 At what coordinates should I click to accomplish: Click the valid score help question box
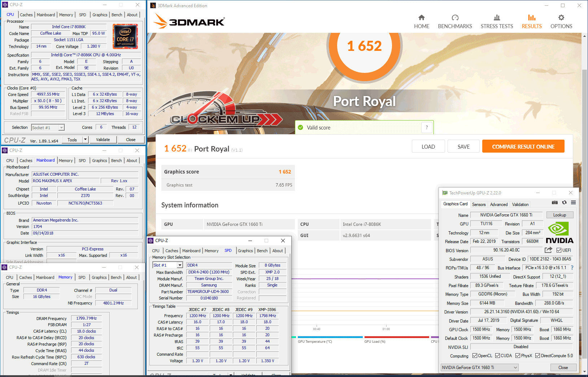[x=427, y=127]
